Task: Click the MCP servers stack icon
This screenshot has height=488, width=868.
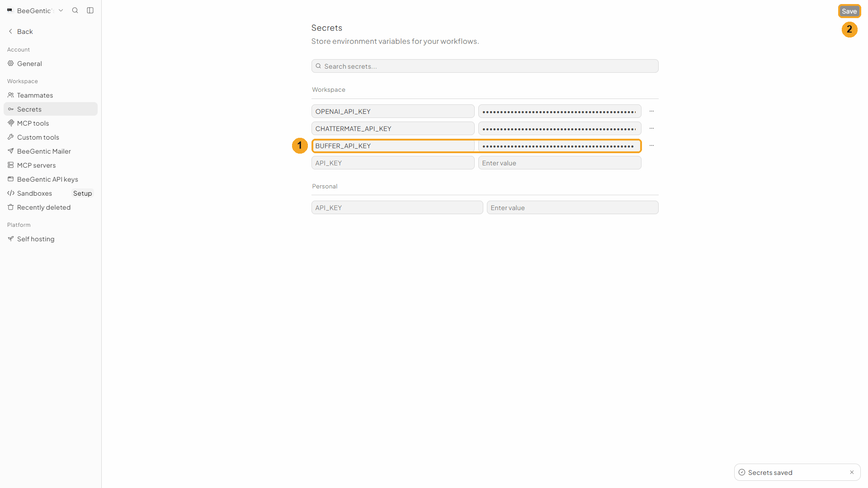Action: [11, 165]
